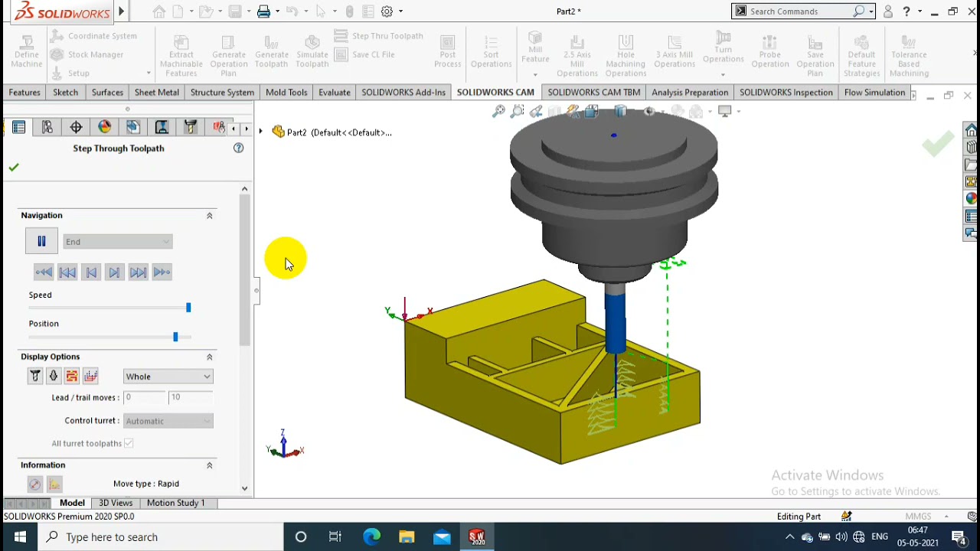Switch to the Evaluate tab
Image resolution: width=980 pixels, height=551 pixels.
click(x=335, y=93)
